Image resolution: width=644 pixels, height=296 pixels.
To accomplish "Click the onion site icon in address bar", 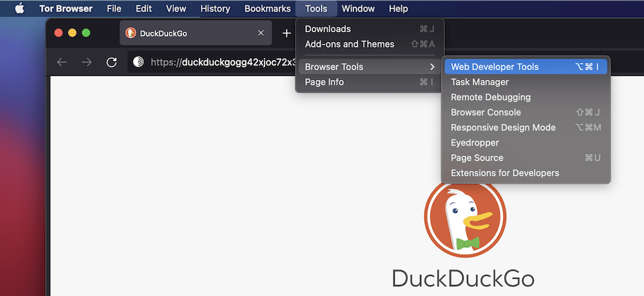I will (x=138, y=63).
